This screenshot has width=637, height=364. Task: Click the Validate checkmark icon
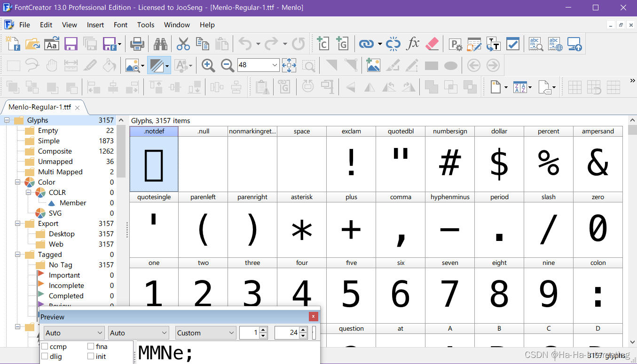[512, 44]
